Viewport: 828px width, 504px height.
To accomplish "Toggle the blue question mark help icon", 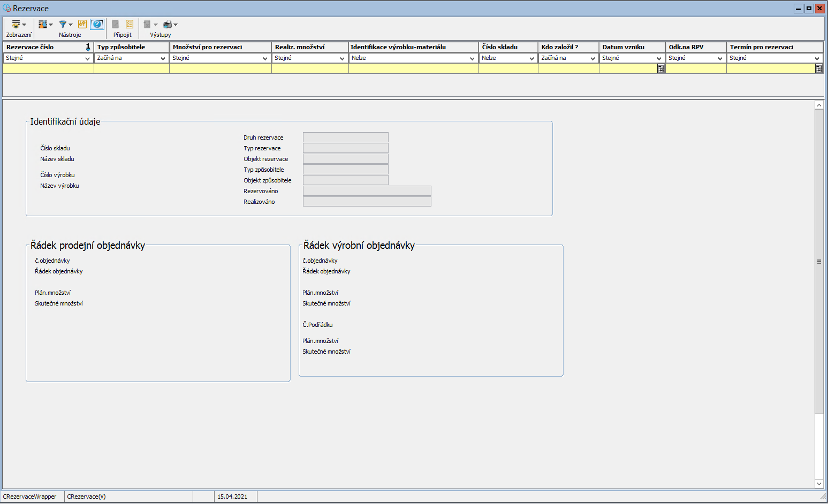I will point(97,24).
